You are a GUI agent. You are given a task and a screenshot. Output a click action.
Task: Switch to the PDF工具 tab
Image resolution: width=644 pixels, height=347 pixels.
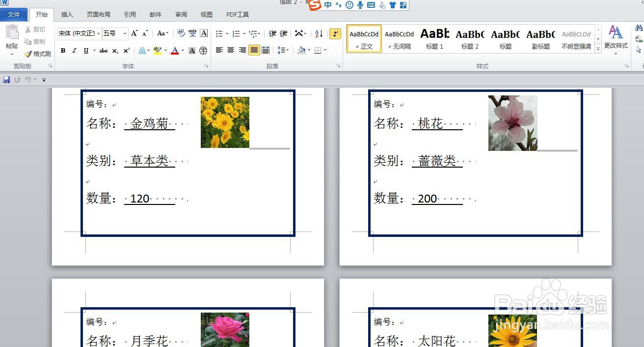pyautogui.click(x=238, y=15)
